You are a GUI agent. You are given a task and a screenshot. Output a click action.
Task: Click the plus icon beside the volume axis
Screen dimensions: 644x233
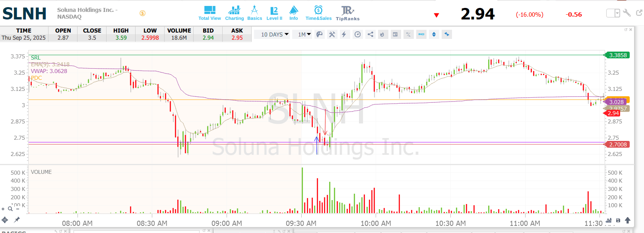[x=3, y=209]
